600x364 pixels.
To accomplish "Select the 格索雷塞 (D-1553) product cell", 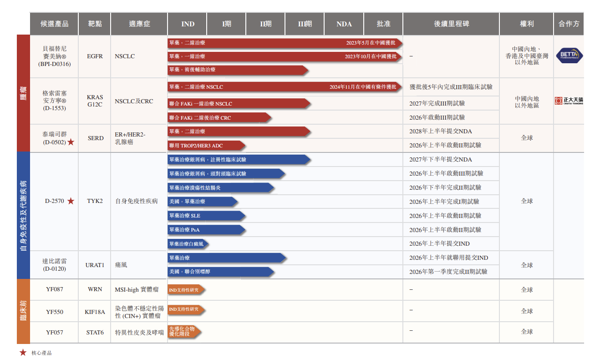I will click(x=55, y=101).
